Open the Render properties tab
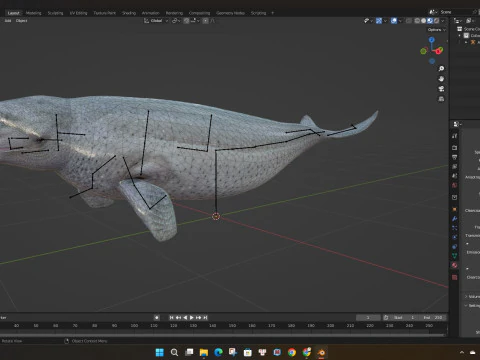Screen dimensions: 480x360 tap(454, 147)
